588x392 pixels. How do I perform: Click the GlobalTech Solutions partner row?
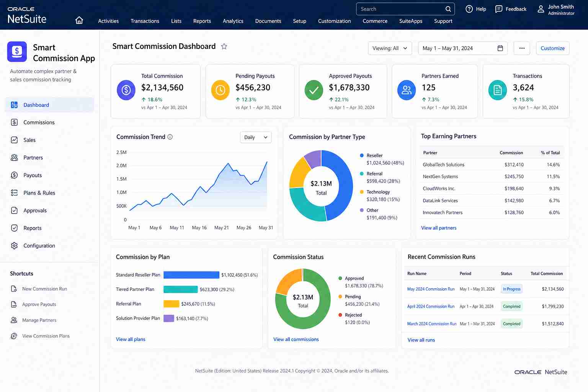[x=492, y=165]
